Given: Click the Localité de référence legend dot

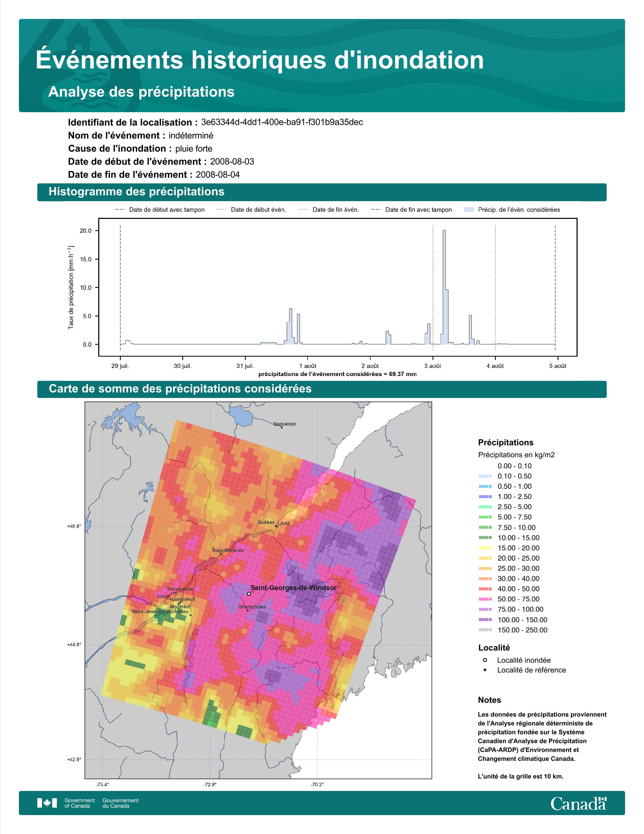Looking at the screenshot, I should [x=485, y=670].
